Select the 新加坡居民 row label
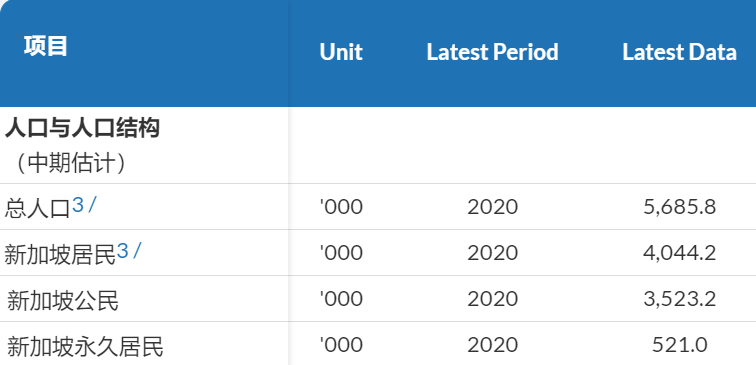This screenshot has height=365, width=756. pos(60,255)
